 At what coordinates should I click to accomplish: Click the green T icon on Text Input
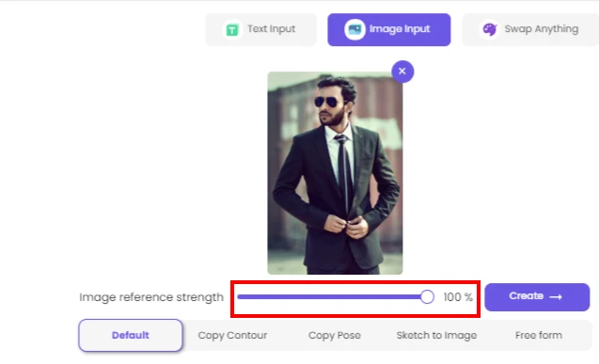[232, 29]
